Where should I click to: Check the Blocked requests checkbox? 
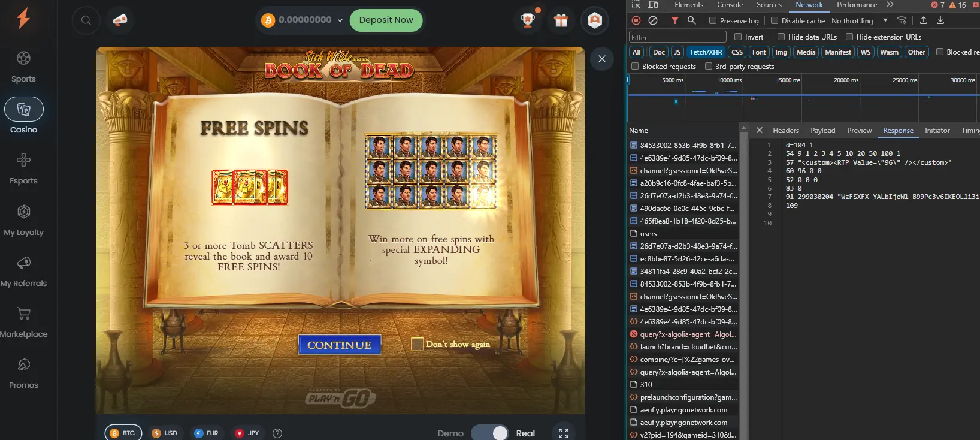click(635, 66)
